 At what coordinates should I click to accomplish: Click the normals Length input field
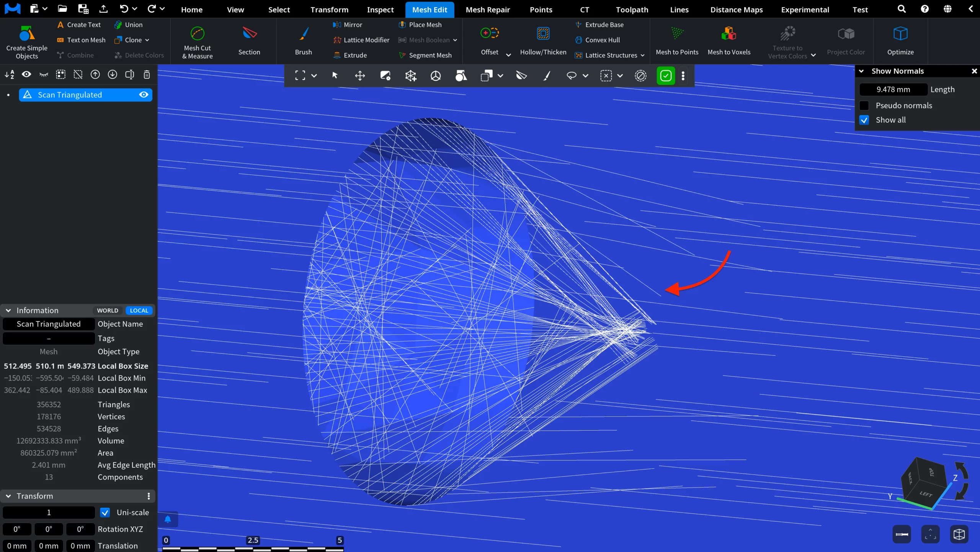pos(893,89)
